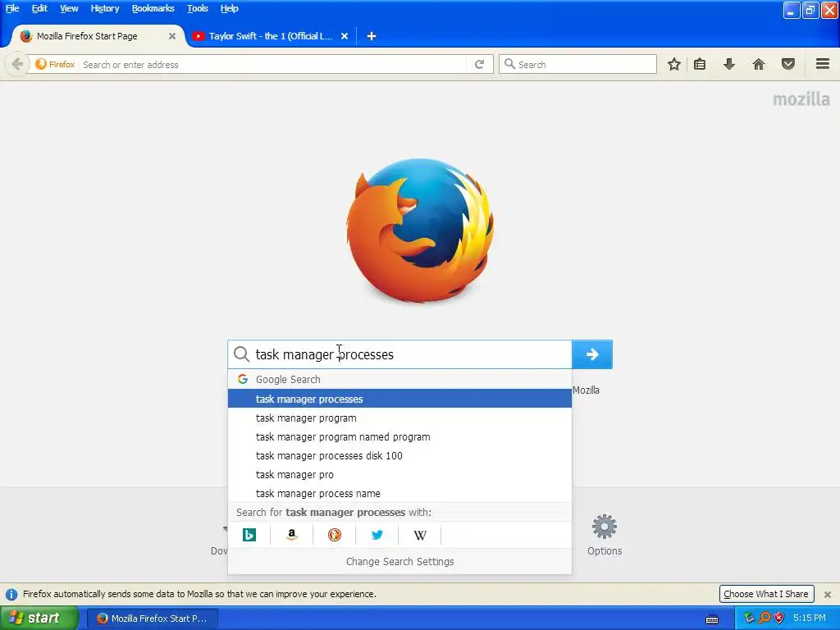Image resolution: width=840 pixels, height=630 pixels.
Task: Click the red shield tray icon
Action: 779,618
